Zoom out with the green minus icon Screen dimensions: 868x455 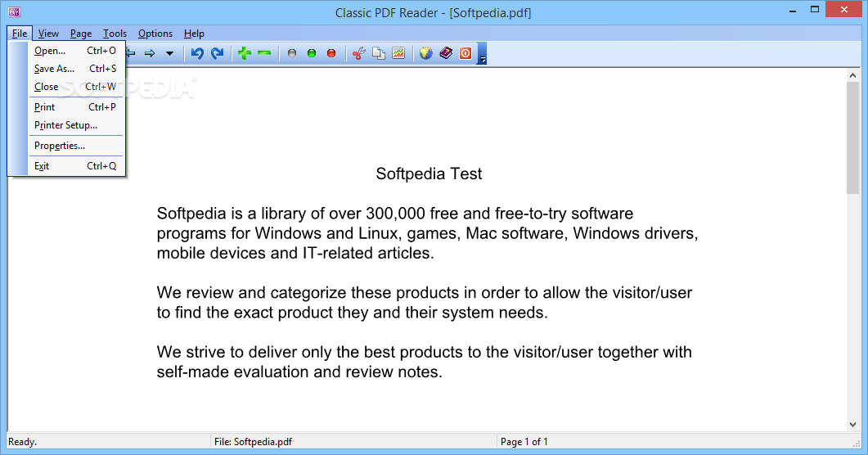[x=264, y=53]
